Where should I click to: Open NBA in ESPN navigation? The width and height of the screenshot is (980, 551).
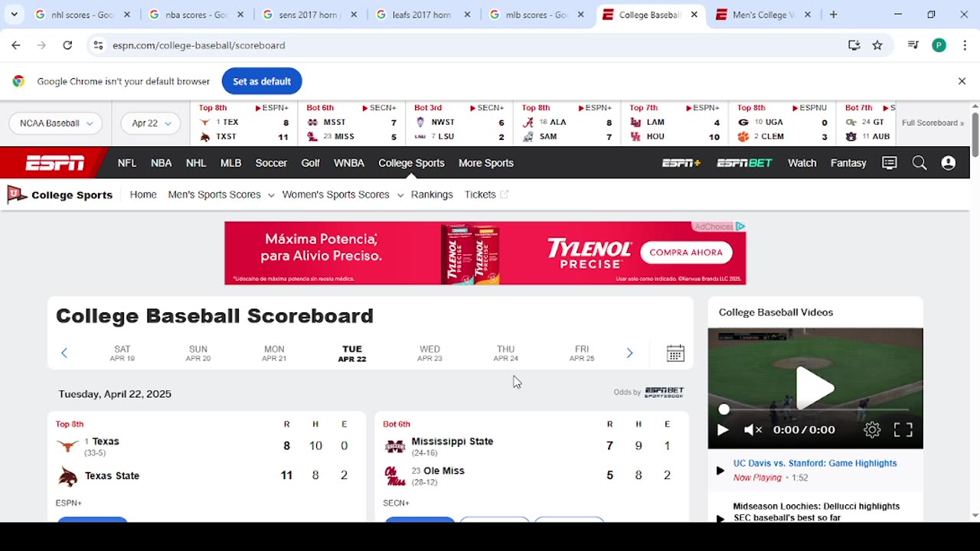click(161, 163)
